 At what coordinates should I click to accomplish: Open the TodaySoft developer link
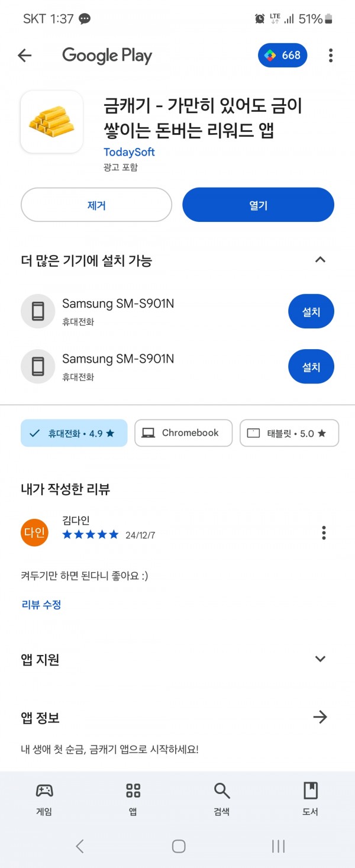(x=129, y=152)
